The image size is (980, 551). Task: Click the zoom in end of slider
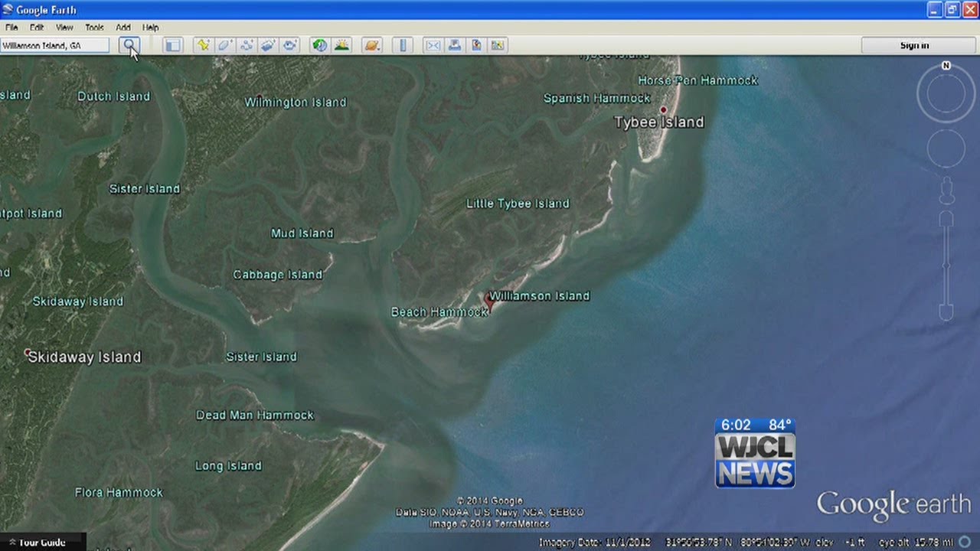coord(946,219)
